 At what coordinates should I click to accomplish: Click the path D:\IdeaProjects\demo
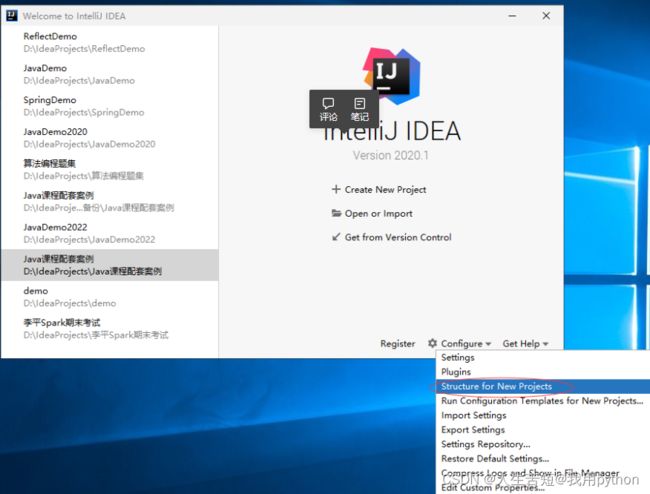(x=70, y=303)
